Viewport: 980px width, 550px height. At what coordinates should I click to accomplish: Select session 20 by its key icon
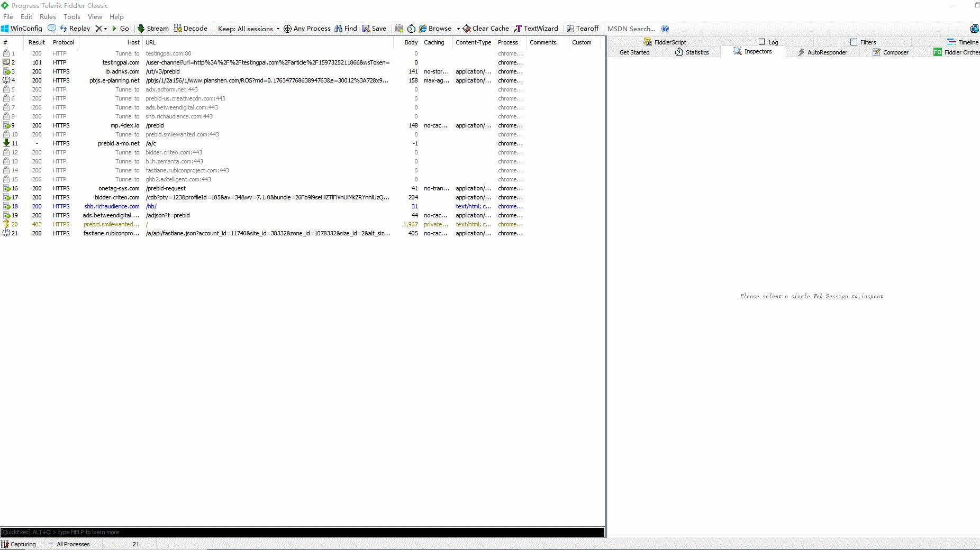[6, 224]
